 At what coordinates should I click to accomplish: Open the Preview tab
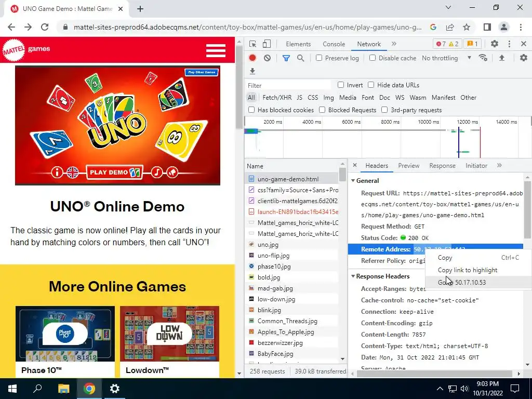pyautogui.click(x=409, y=166)
